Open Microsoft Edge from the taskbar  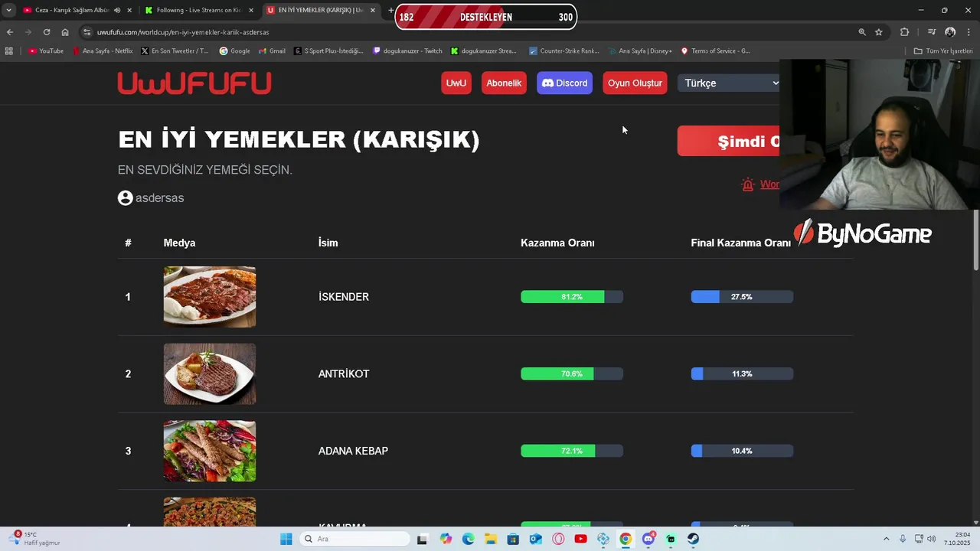(468, 539)
